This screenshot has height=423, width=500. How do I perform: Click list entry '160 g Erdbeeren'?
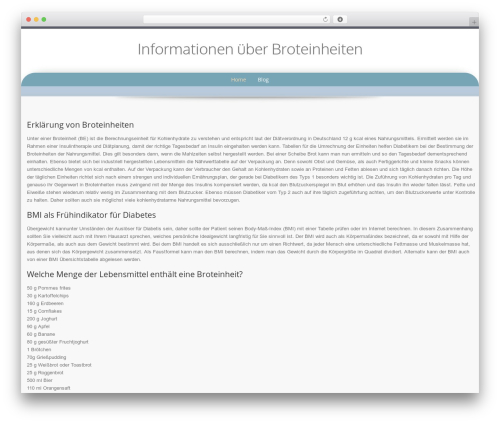45,303
